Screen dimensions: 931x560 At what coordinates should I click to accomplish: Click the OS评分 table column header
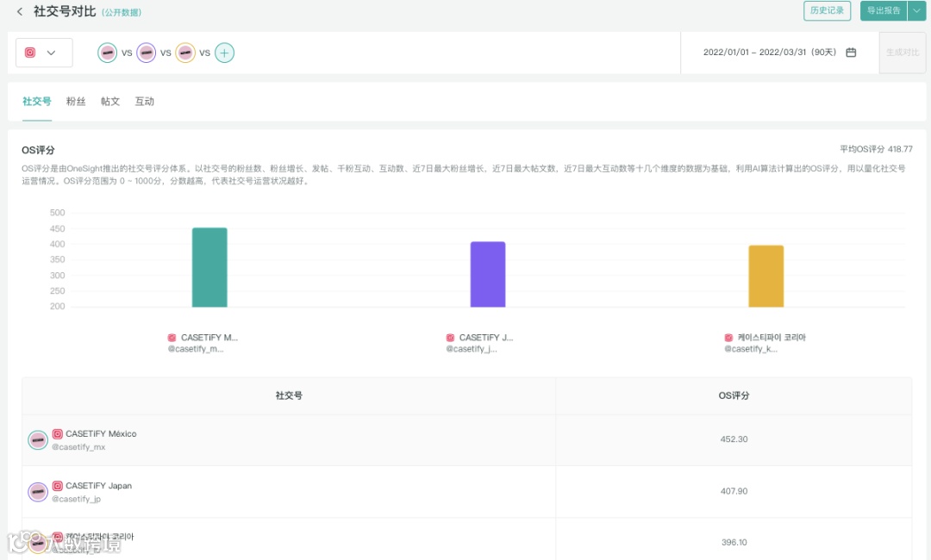click(734, 395)
